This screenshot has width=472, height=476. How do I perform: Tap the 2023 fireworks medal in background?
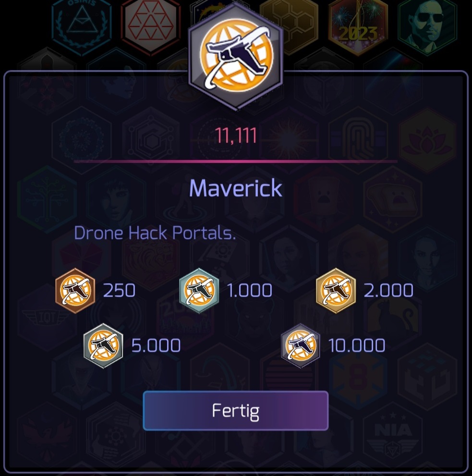click(358, 27)
